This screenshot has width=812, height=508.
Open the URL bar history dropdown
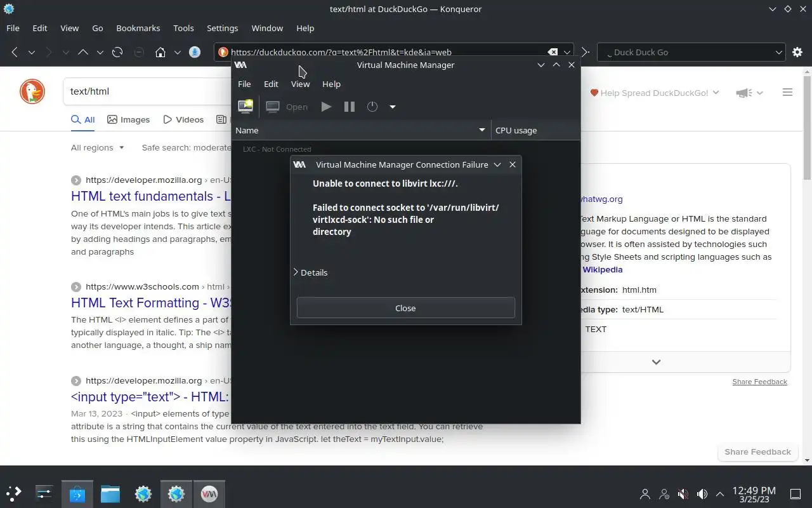coord(568,52)
